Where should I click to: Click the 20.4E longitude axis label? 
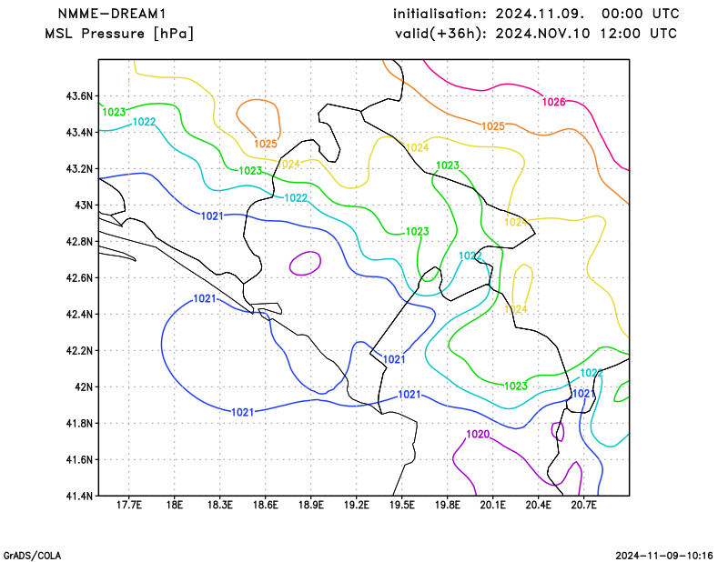point(539,505)
